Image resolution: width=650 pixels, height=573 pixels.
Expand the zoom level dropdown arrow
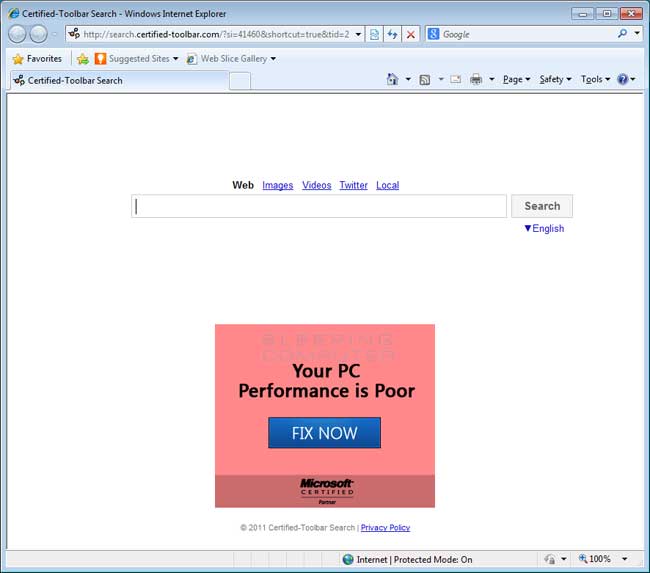tap(624, 559)
